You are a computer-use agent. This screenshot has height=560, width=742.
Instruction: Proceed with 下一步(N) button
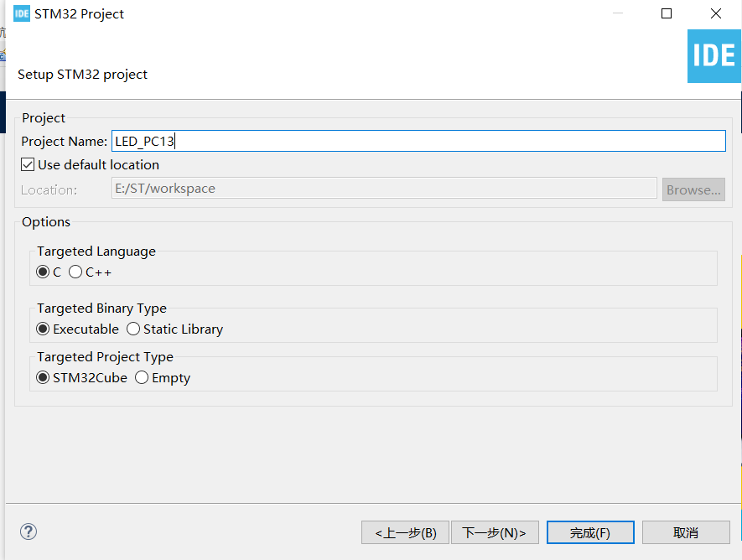[495, 532]
